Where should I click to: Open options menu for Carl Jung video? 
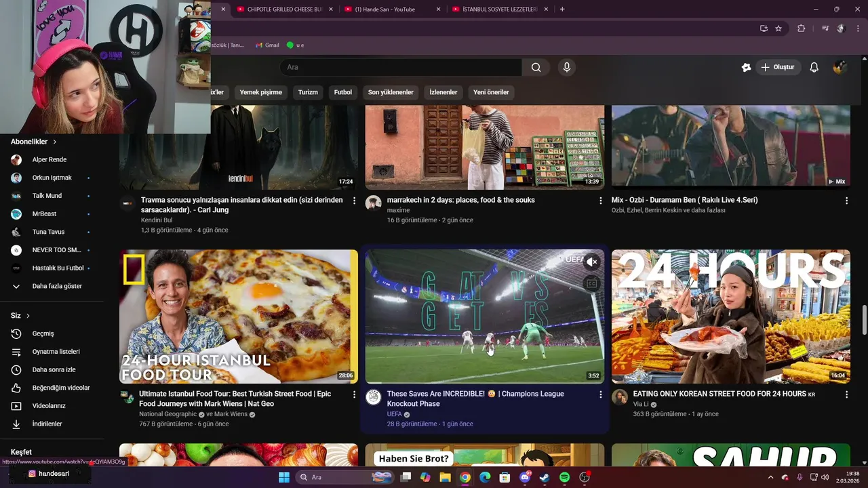354,201
